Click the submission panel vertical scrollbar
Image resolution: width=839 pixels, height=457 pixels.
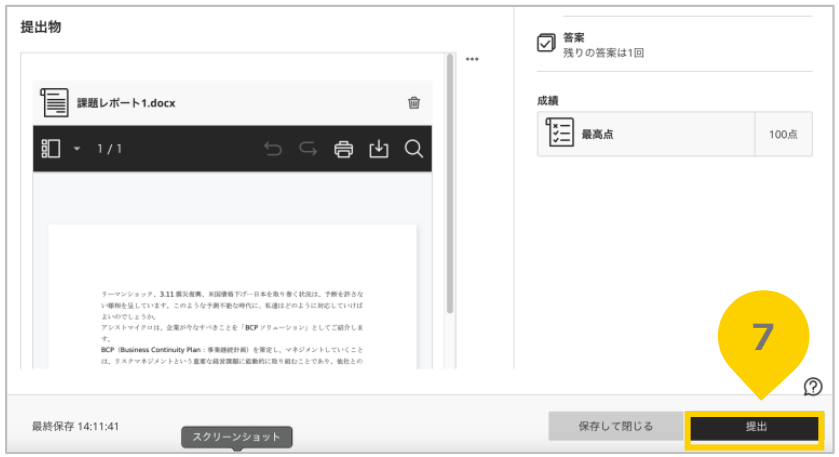point(450,183)
